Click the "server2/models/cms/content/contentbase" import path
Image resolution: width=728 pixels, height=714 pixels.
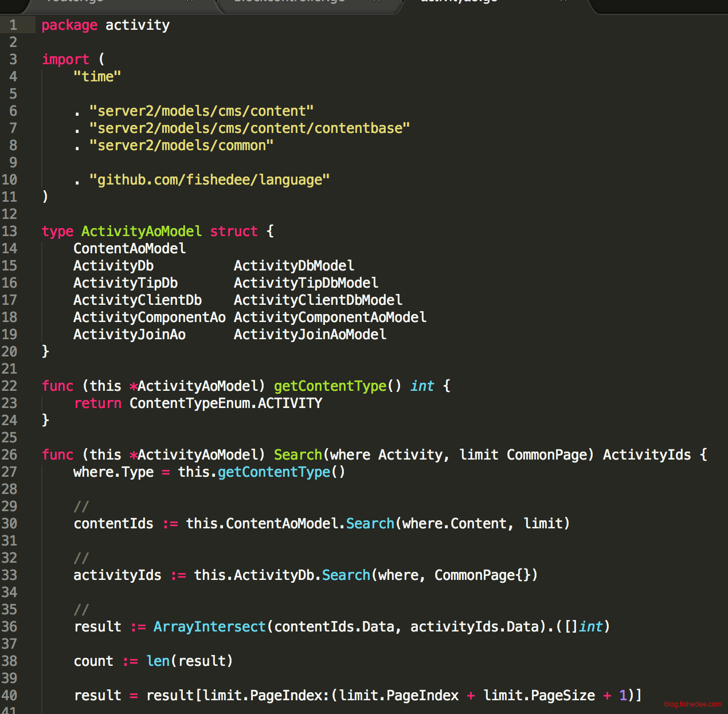(x=249, y=128)
